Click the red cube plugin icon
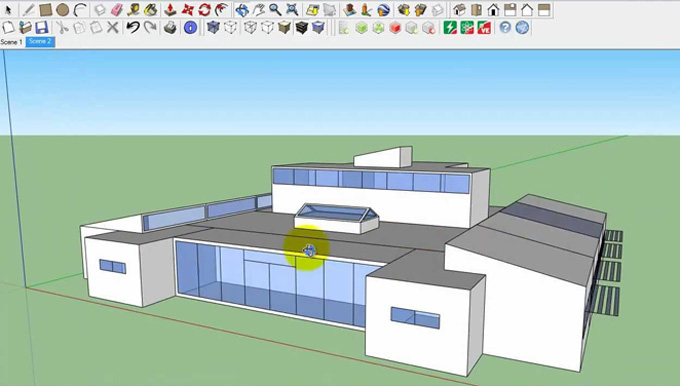 click(395, 28)
